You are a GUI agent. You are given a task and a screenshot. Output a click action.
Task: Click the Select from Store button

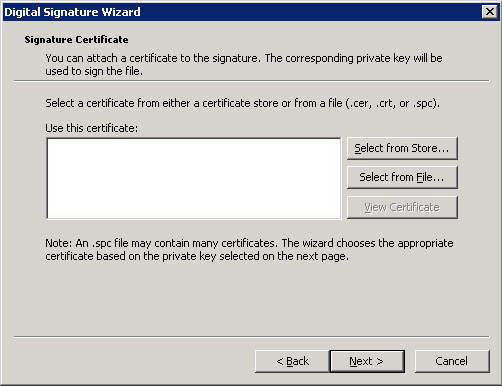(402, 148)
